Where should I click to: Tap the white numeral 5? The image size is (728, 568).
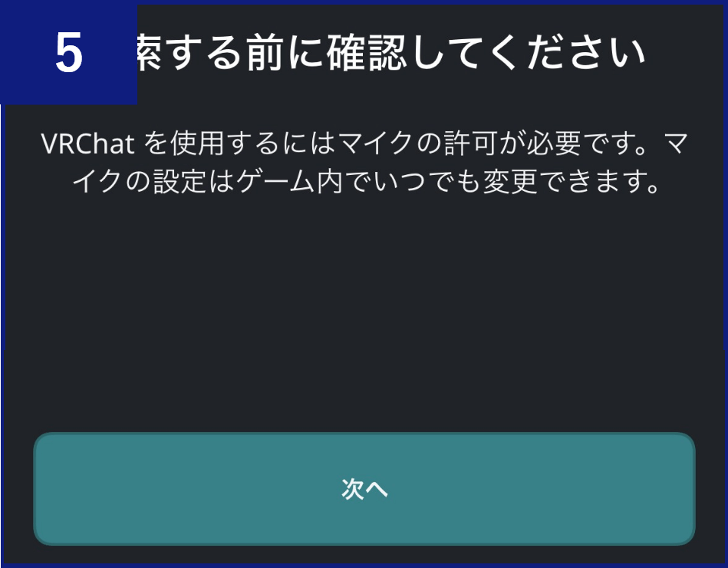click(x=69, y=53)
